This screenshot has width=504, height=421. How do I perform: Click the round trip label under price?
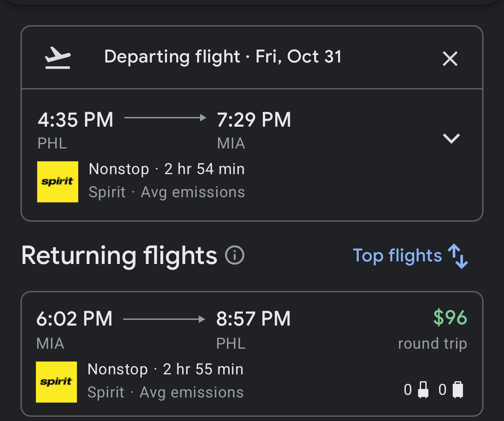pos(432,344)
